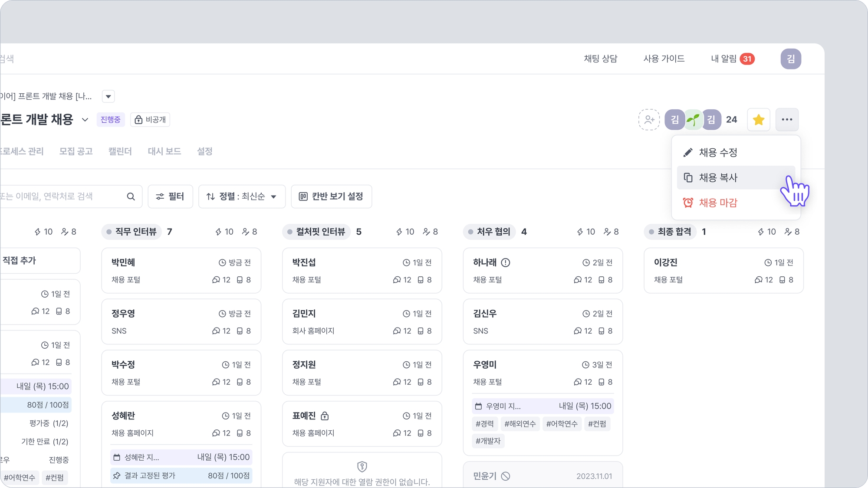868x488 pixels.
Task: Open 채팅 상담 link
Action: [x=601, y=59]
